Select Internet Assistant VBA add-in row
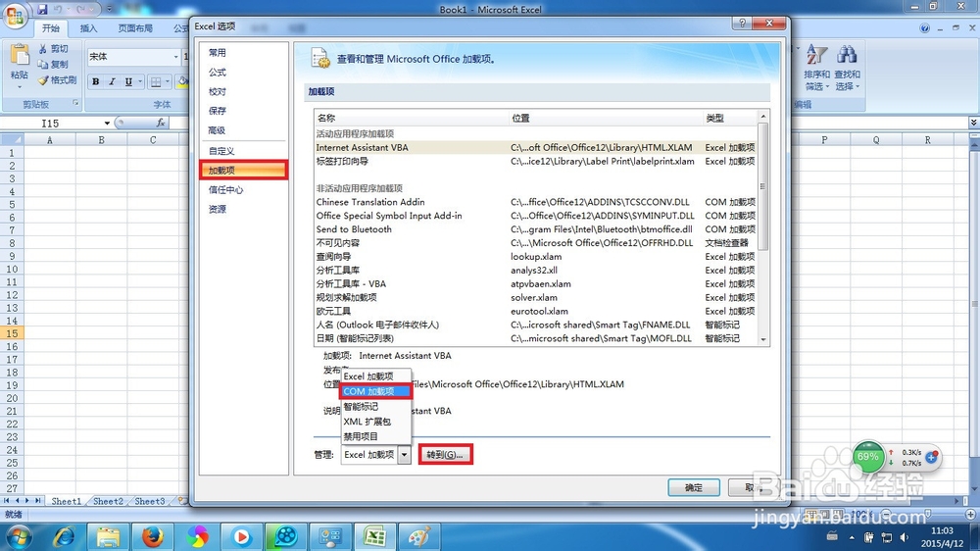The height and width of the screenshot is (551, 980). [536, 148]
